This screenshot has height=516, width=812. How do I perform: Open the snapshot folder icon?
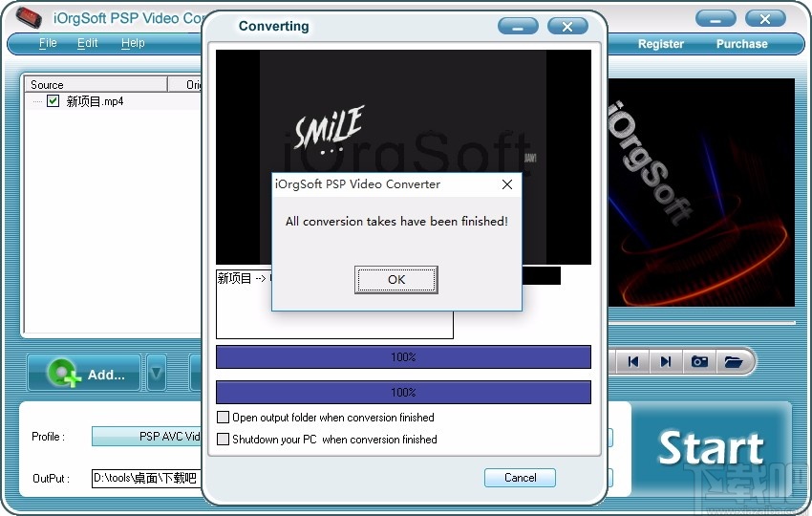pos(734,361)
